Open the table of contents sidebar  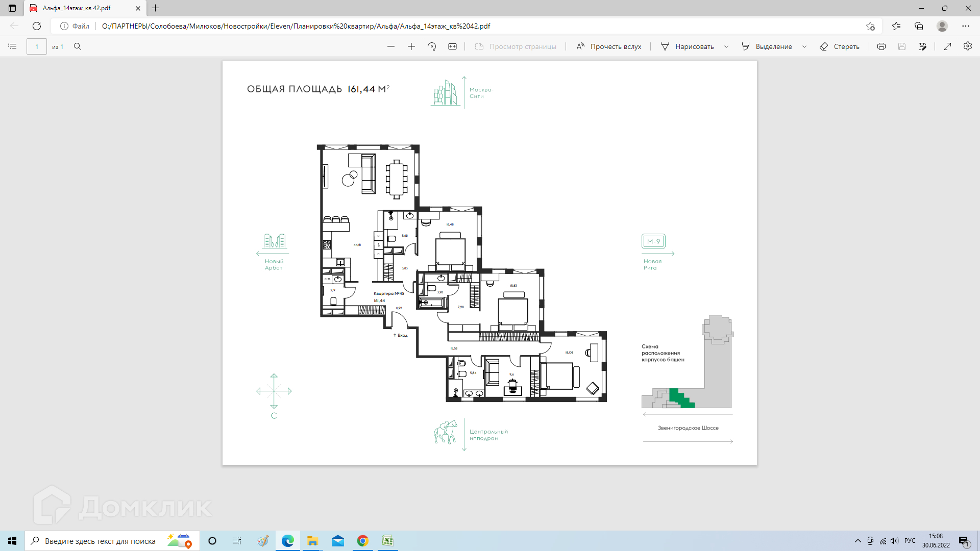coord(12,46)
